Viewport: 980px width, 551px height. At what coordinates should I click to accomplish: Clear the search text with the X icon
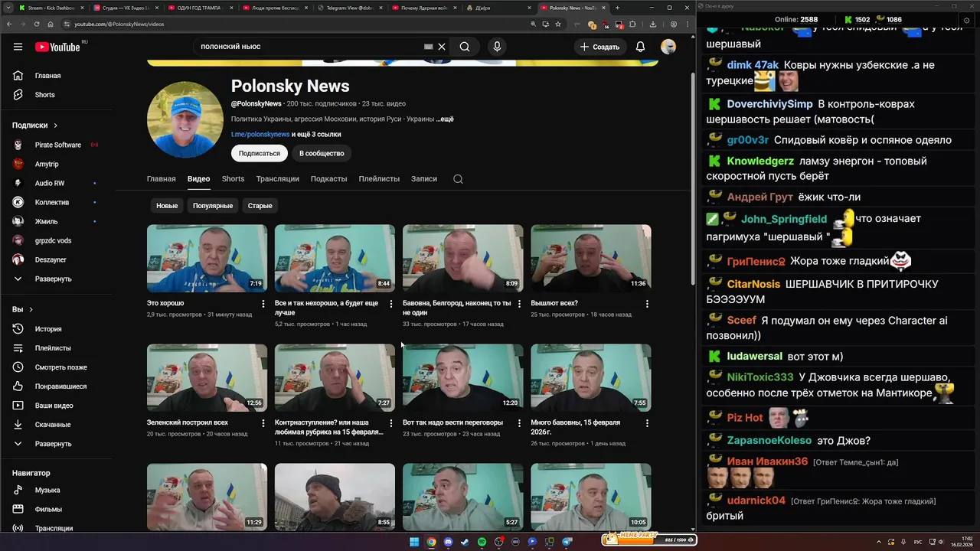442,47
